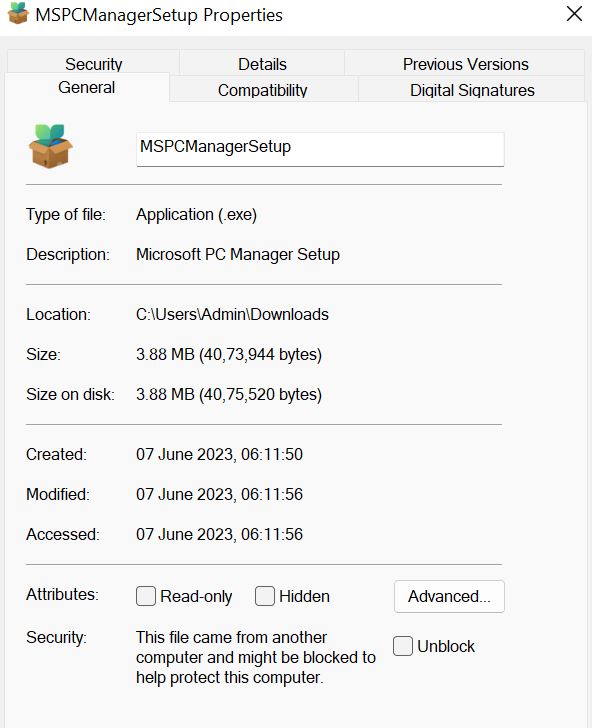Switch to the Compatibility tab

[262, 90]
